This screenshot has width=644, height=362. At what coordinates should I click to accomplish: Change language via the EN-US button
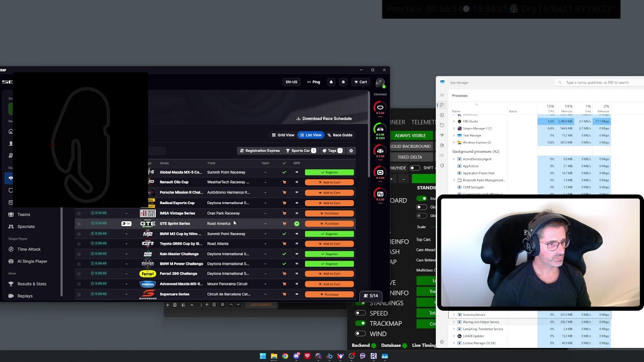[x=291, y=82]
